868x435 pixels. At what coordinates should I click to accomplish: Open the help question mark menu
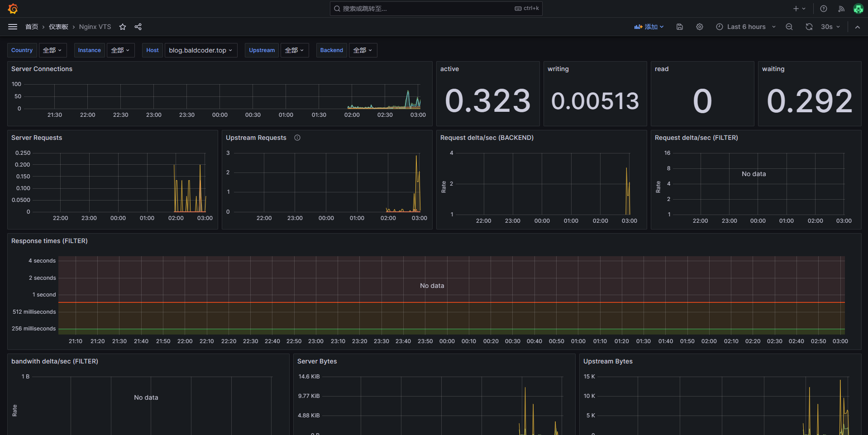point(823,8)
